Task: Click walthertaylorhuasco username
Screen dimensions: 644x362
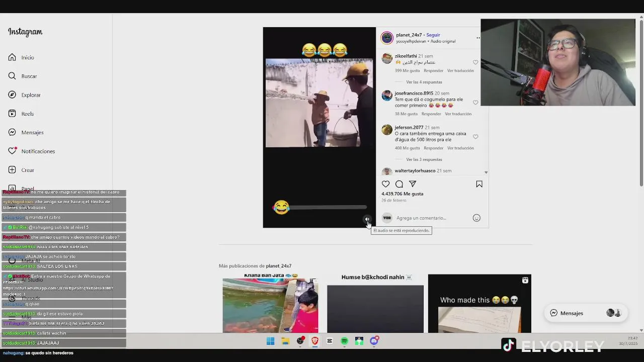Action: tap(415, 171)
